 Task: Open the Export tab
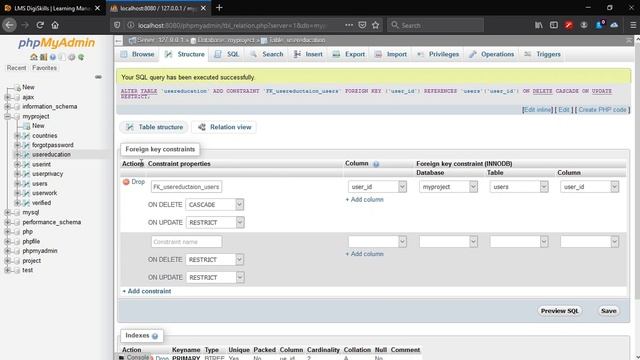(x=349, y=54)
